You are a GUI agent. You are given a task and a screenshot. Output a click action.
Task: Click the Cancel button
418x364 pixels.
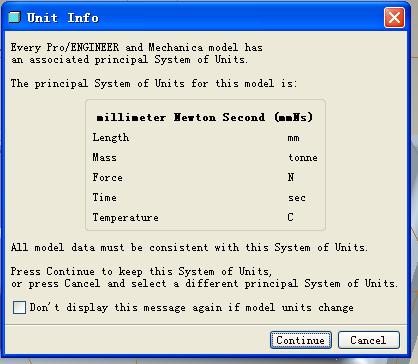tap(368, 340)
